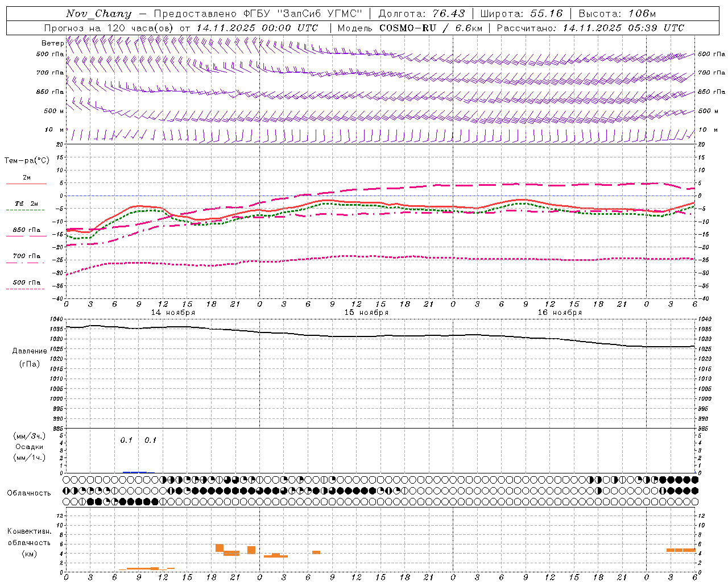This screenshot has width=728, height=582.
Task: Click the Td 2м dew point legend entry
Action: (x=27, y=203)
